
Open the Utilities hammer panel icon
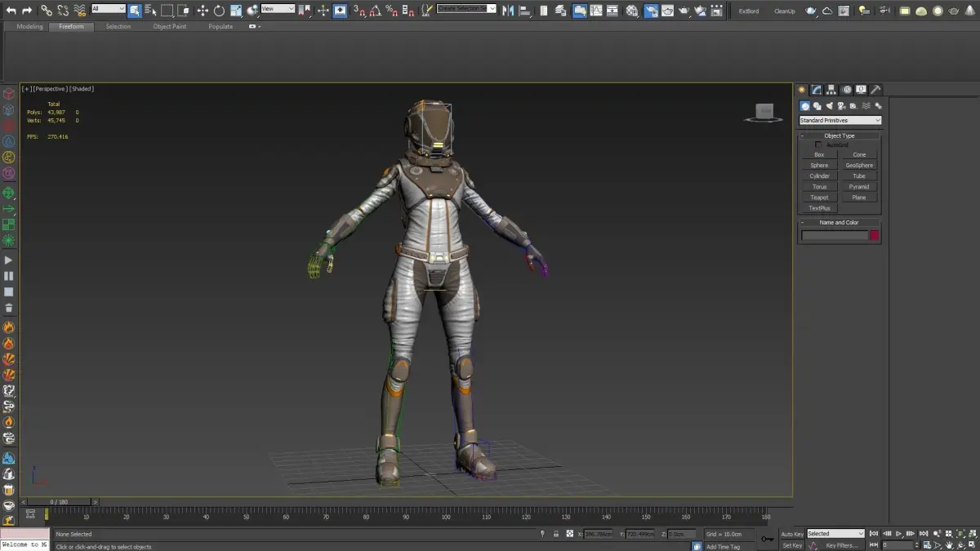tap(875, 90)
